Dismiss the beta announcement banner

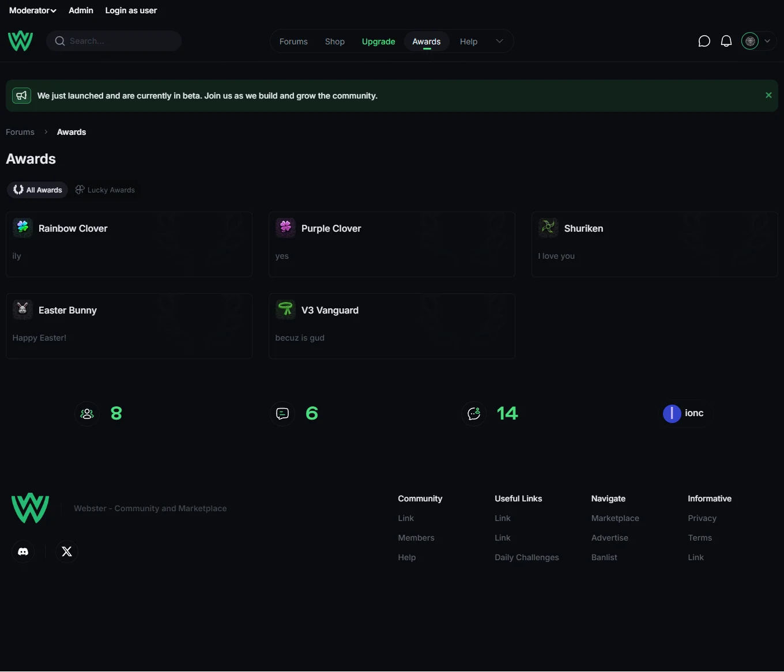(x=768, y=95)
